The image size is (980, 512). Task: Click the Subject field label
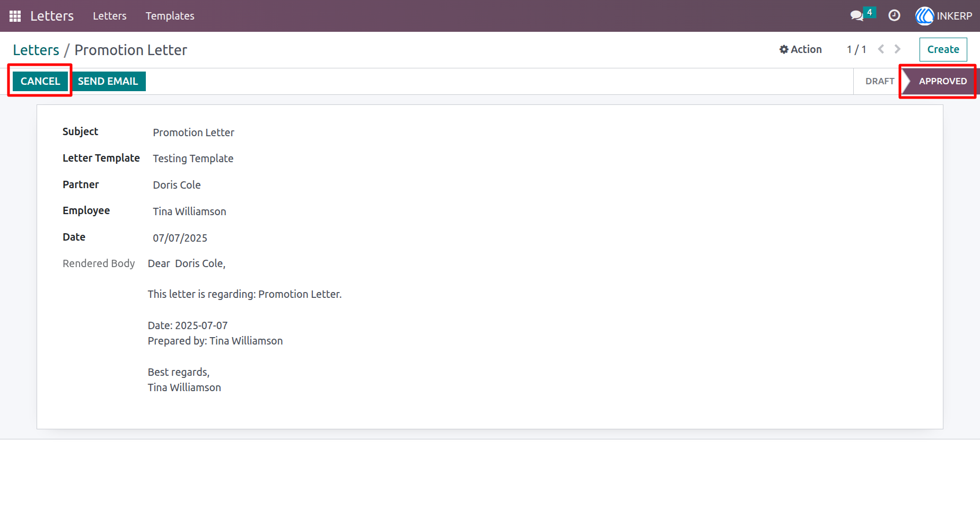(80, 131)
